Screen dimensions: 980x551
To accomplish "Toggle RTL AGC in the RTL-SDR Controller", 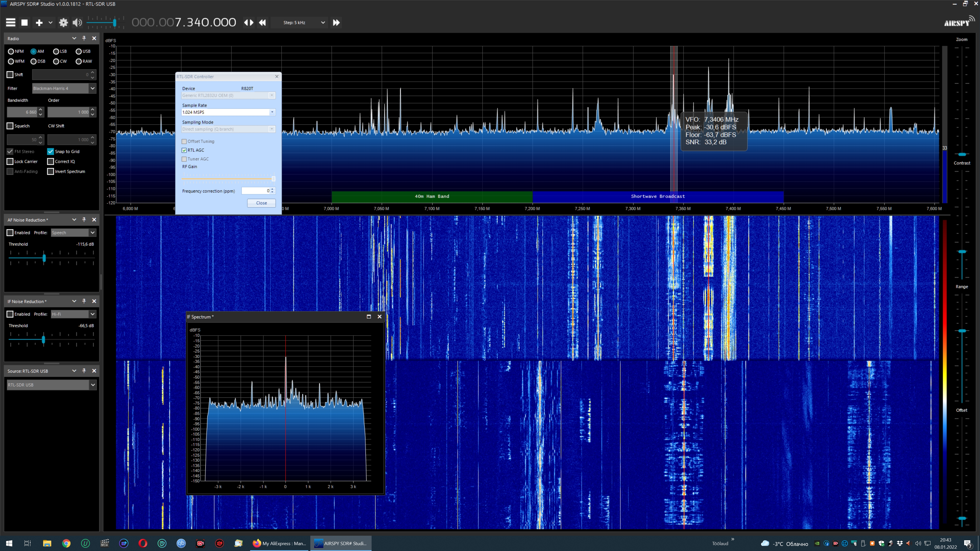I will [x=184, y=150].
